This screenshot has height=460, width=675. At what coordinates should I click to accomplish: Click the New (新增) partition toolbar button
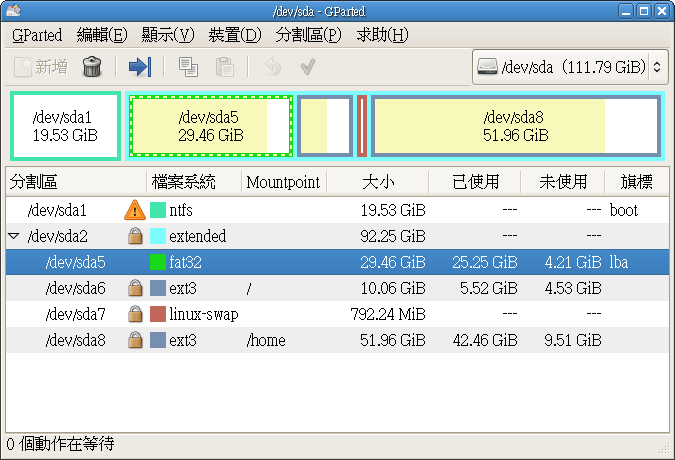point(41,67)
